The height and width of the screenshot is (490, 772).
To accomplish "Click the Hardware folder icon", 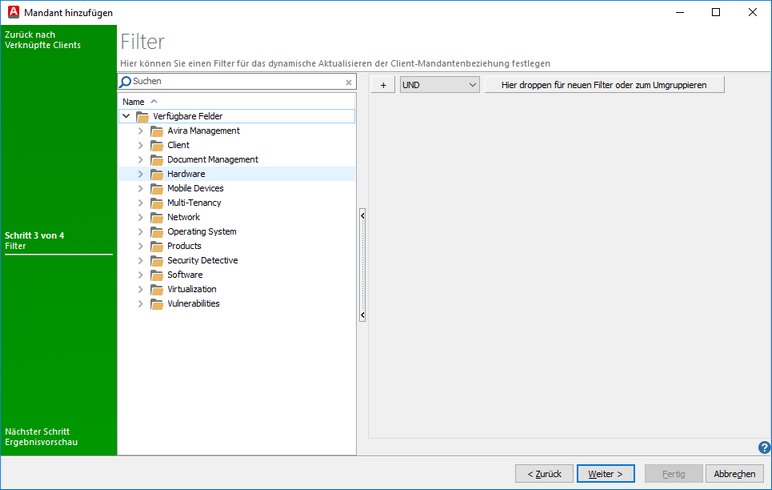I will [156, 174].
